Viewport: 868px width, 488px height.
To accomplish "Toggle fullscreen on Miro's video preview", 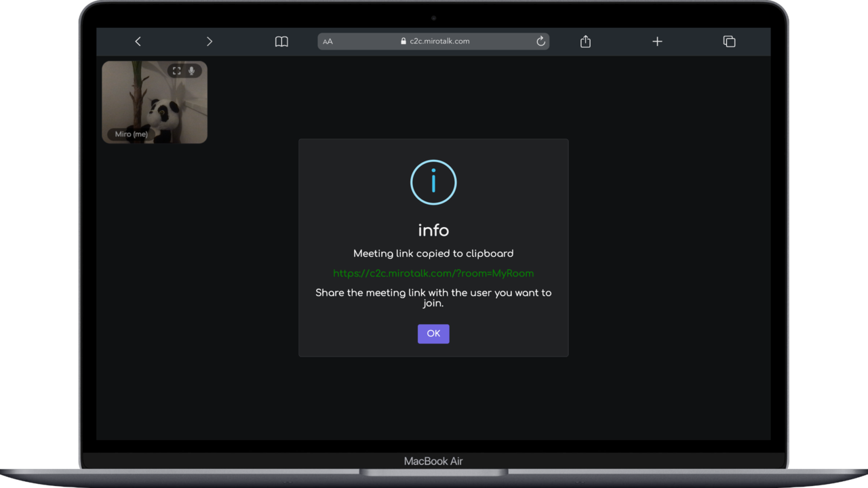I will click(176, 70).
